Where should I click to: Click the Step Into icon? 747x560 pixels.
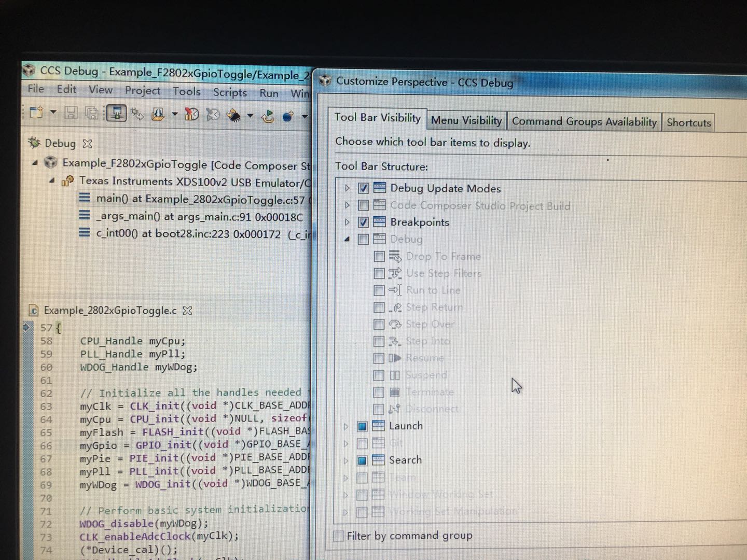coord(395,341)
